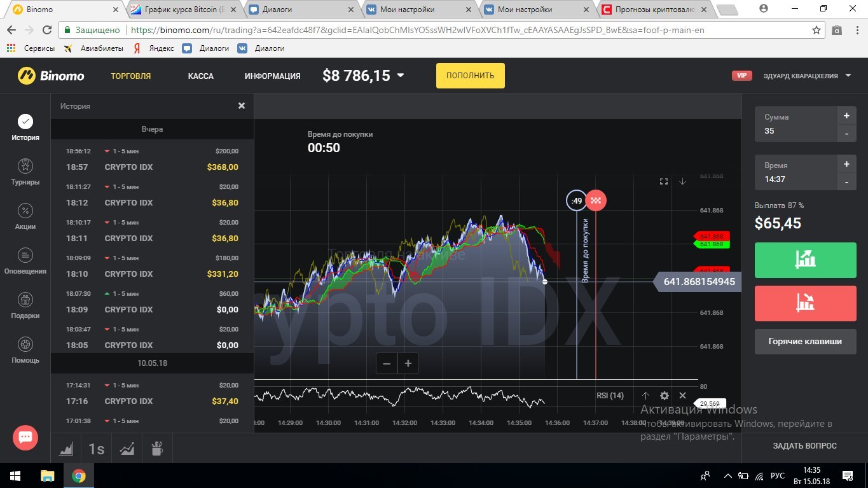Open the ТОРГОВЛЯ menu item
This screenshot has height=488, width=868.
click(x=131, y=76)
